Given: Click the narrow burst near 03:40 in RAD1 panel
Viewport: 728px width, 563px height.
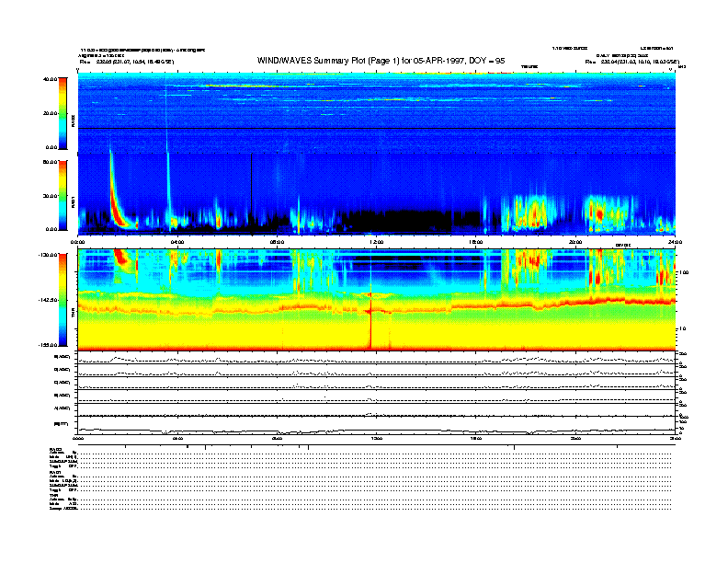Looking at the screenshot, I should [x=168, y=186].
